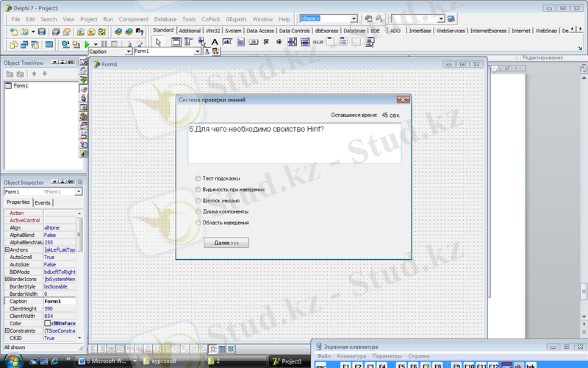Select the ActionList component icon
Screen dimensions: 588x368
pyautogui.click(x=370, y=42)
